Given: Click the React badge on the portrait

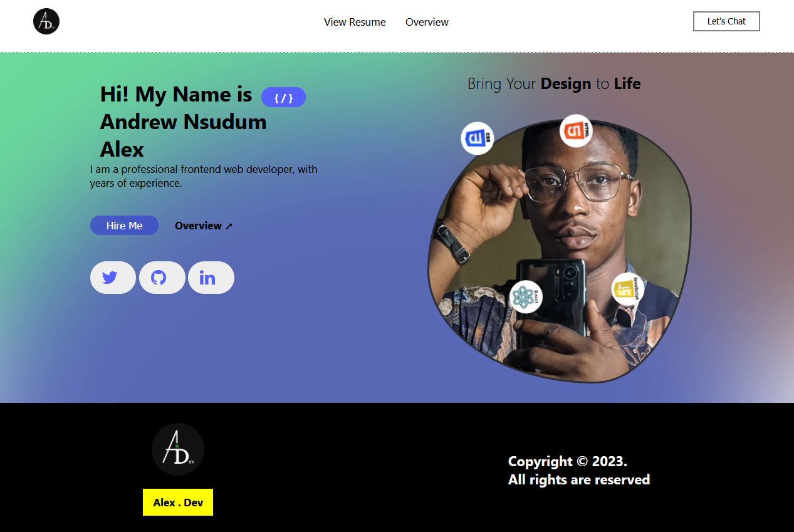Looking at the screenshot, I should [526, 297].
